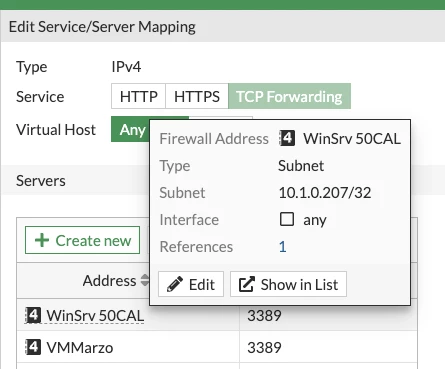Click the external-link icon on Show in List
Image resolution: width=445 pixels, height=369 pixels.
(x=247, y=284)
